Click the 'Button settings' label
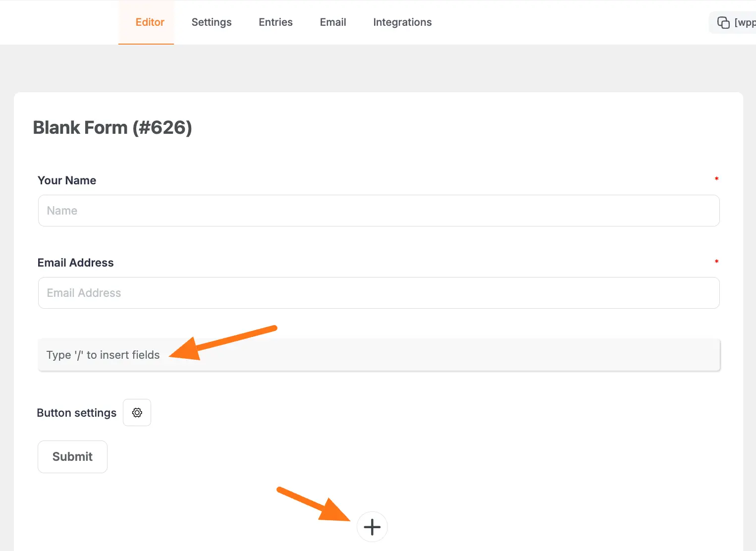Viewport: 756px width, 551px height. click(76, 412)
